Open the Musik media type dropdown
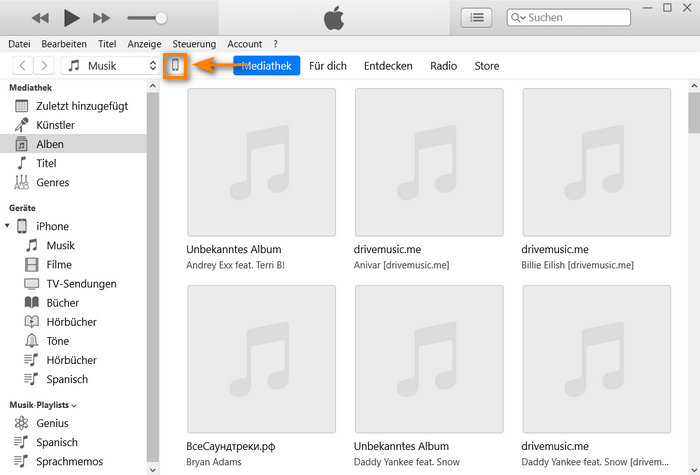The height and width of the screenshot is (475, 700). point(110,66)
